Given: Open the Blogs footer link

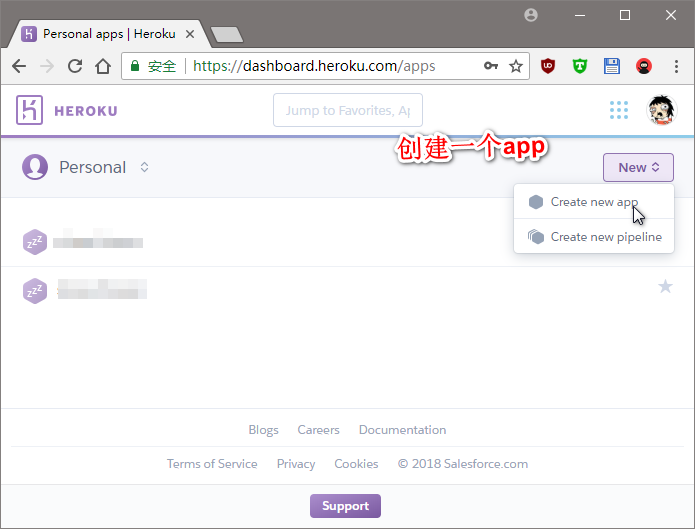Looking at the screenshot, I should (263, 430).
